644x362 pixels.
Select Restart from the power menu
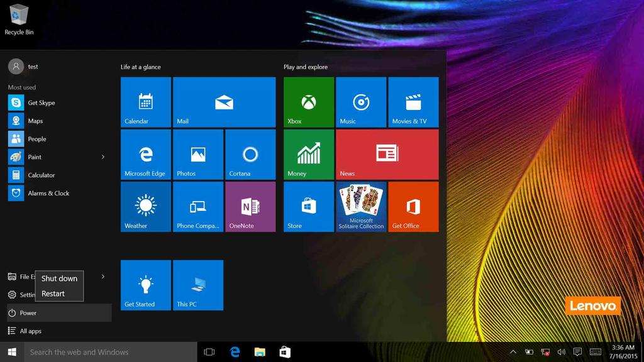59,293
